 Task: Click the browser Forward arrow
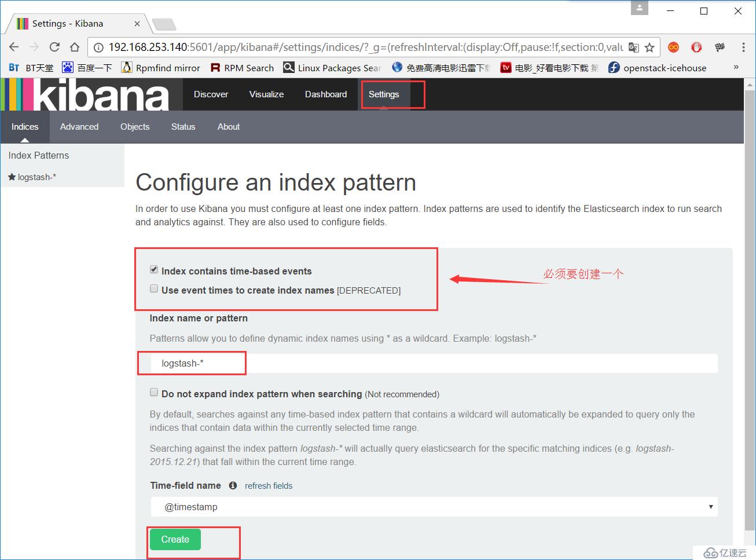[34, 47]
